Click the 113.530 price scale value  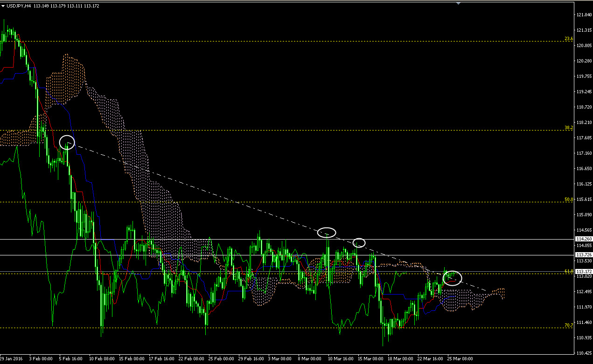[x=584, y=261]
